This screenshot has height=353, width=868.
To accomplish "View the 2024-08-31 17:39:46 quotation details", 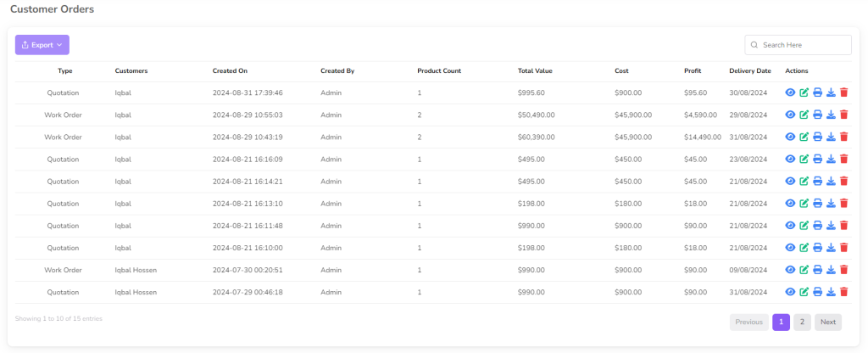I will coord(790,92).
